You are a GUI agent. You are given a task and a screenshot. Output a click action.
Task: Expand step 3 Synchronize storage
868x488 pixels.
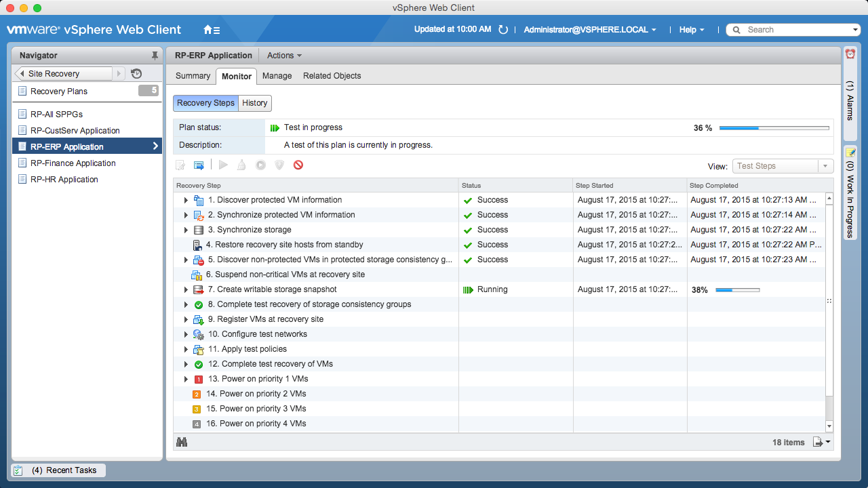click(186, 230)
